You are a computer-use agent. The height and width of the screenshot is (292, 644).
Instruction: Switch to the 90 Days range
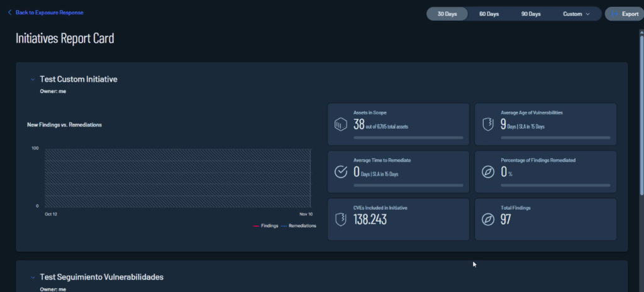(x=531, y=14)
